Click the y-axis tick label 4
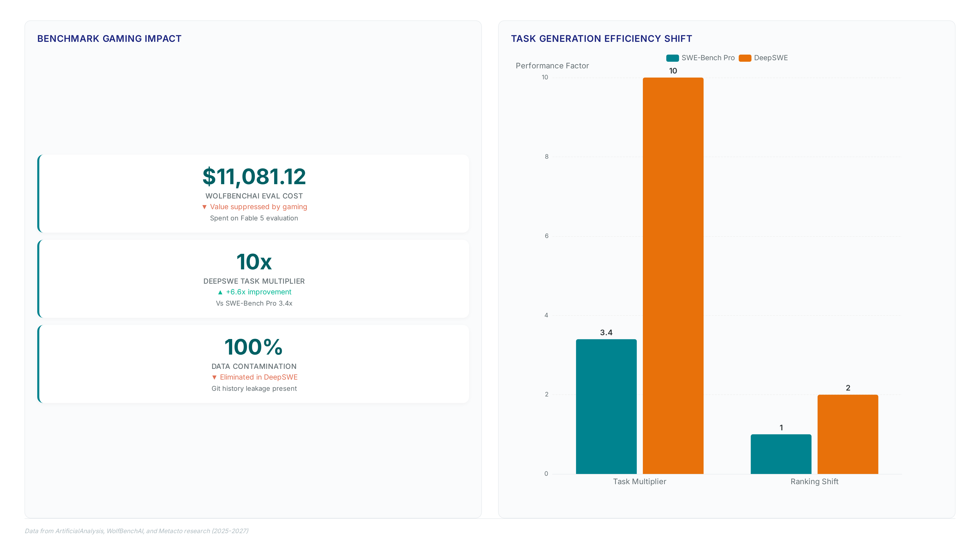 547,315
